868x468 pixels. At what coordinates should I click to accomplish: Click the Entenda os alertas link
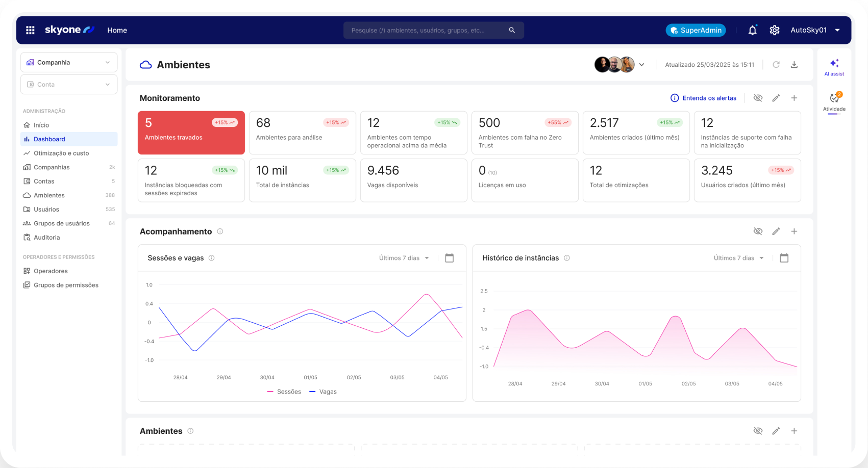(x=704, y=98)
